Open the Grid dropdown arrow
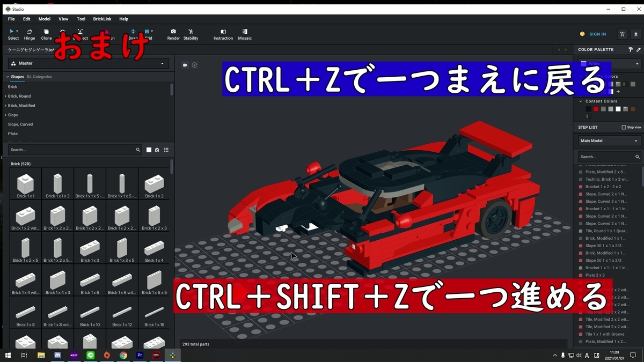The height and width of the screenshot is (362, 644). point(152,31)
